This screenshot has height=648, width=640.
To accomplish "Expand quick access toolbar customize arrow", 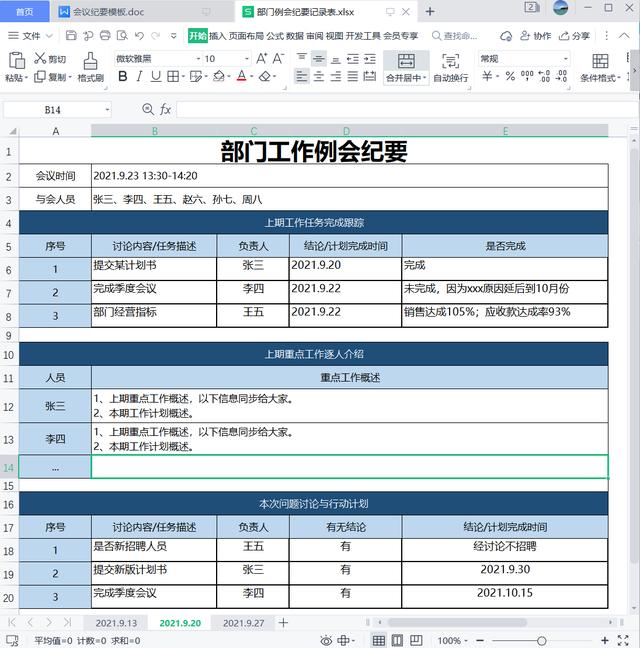I will [x=174, y=36].
